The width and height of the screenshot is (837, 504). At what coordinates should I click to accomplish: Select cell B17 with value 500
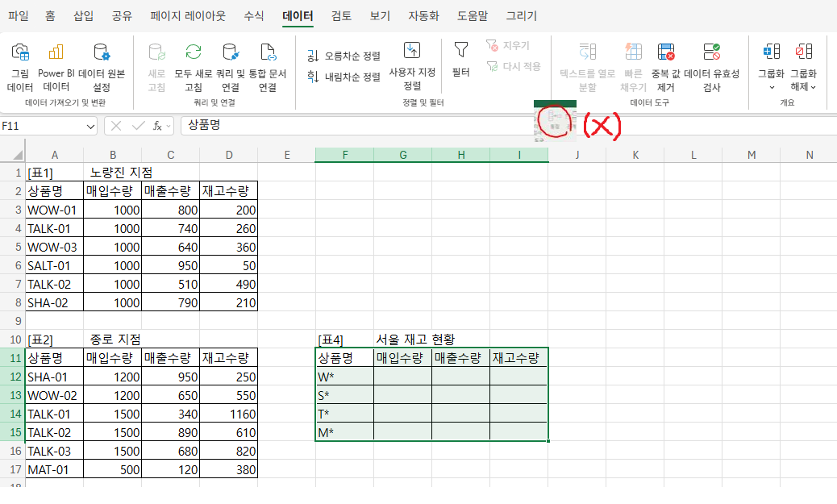113,470
